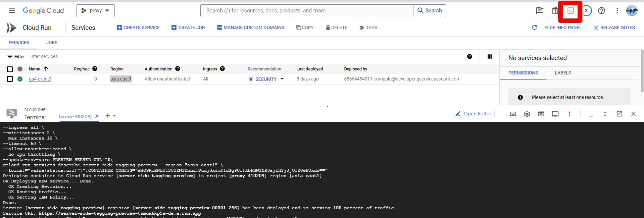The image size is (644, 218).
Task: Click the Ingress help icon
Action: click(222, 68)
